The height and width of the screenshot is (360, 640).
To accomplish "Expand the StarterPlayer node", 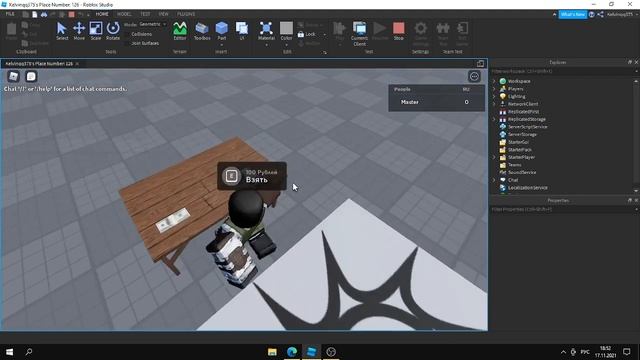I will pos(494,157).
